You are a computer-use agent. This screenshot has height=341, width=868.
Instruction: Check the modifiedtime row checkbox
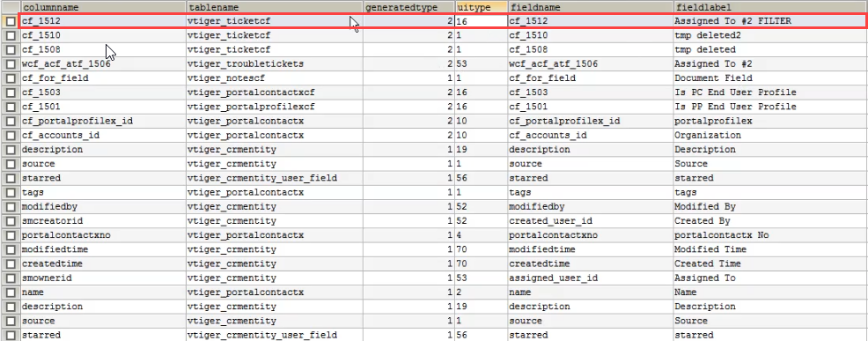pyautogui.click(x=11, y=249)
